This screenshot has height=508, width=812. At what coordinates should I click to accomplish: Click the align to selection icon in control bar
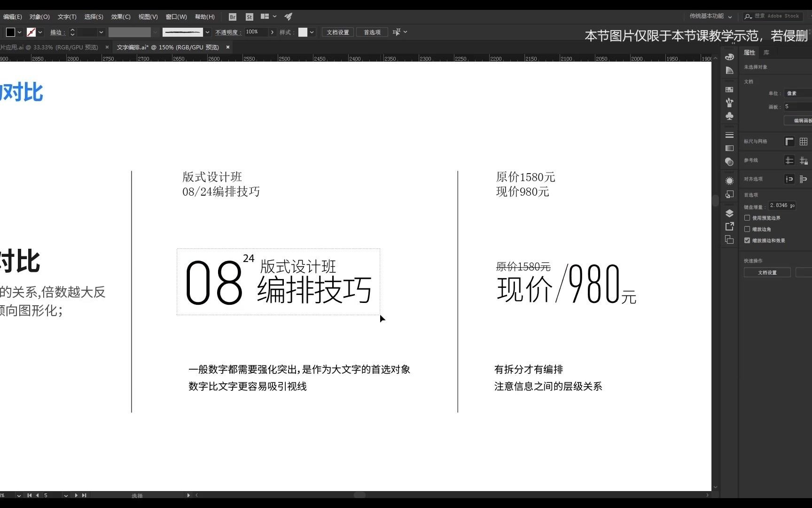click(x=397, y=32)
